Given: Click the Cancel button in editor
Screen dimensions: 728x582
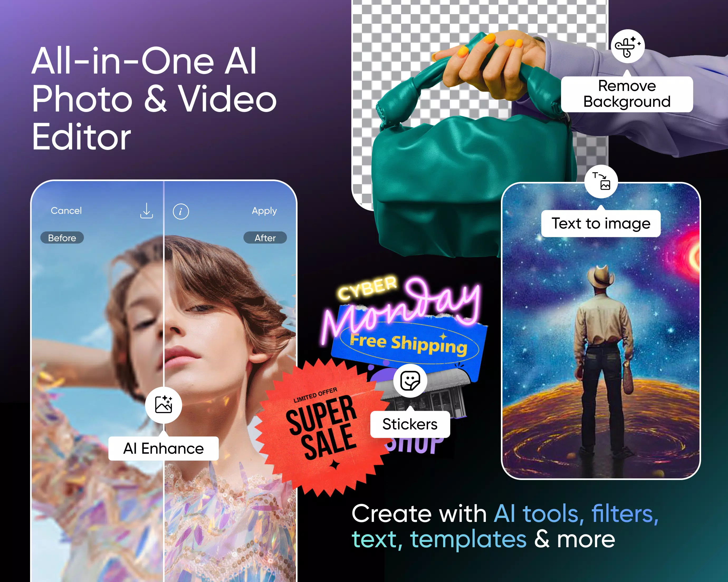Looking at the screenshot, I should click(65, 210).
